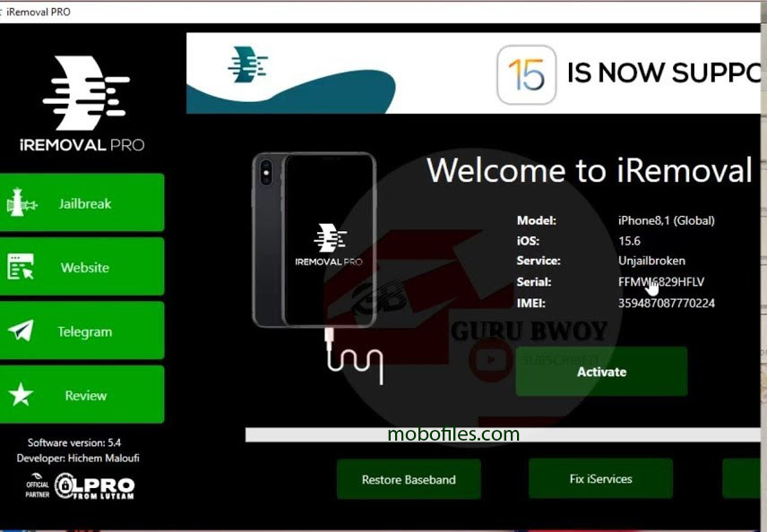The width and height of the screenshot is (767, 532).
Task: Click the Developer: Hichem Maloufi text
Action: 78,459
